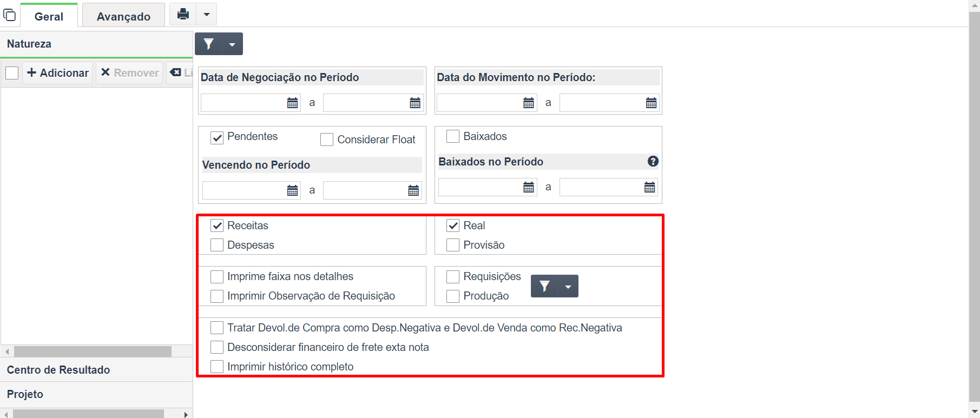Click the Natureza list horizontal scrollbar

click(x=93, y=351)
